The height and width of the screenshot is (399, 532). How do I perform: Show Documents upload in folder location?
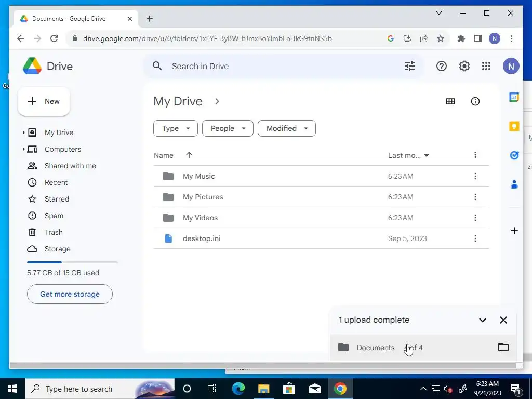point(503,347)
